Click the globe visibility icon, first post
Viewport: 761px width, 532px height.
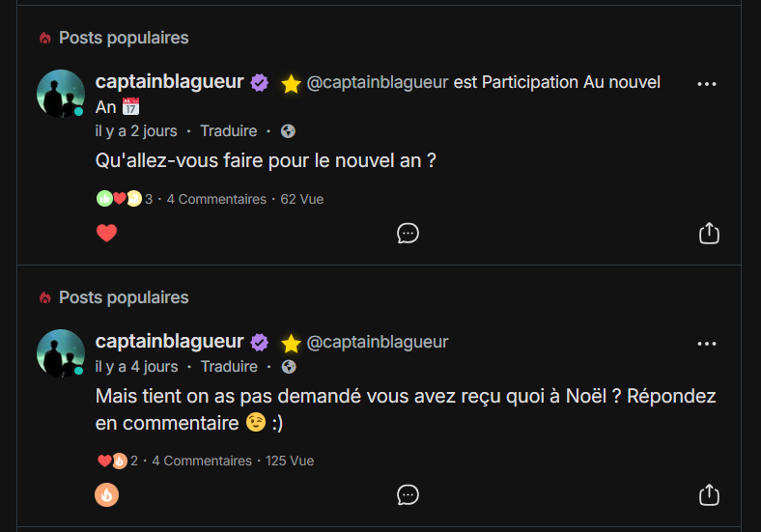(288, 131)
